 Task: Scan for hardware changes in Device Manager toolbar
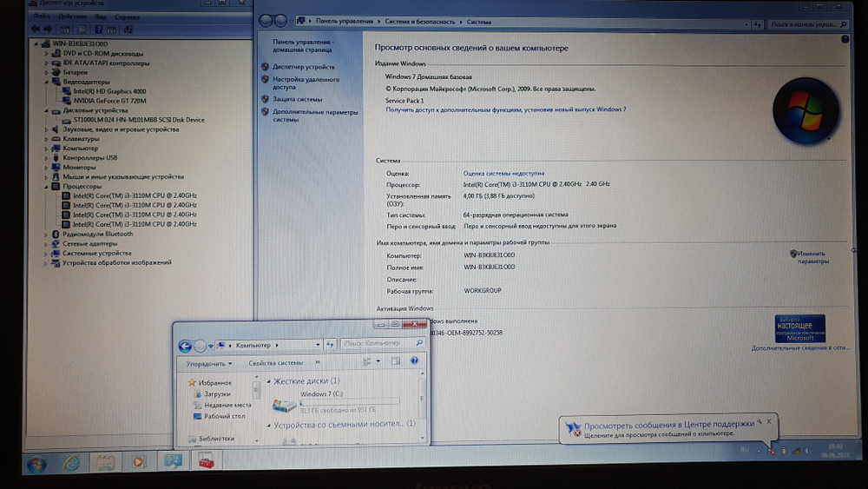click(x=128, y=30)
